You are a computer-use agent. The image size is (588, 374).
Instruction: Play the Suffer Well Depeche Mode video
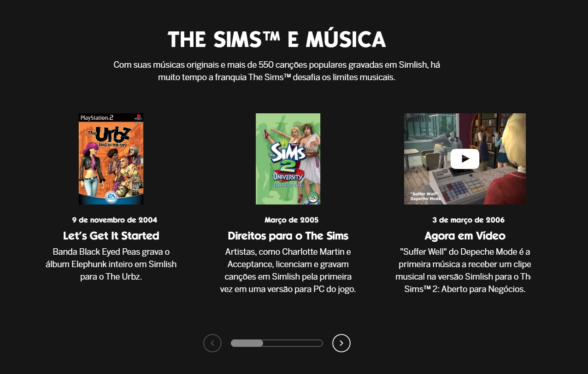[x=465, y=159]
